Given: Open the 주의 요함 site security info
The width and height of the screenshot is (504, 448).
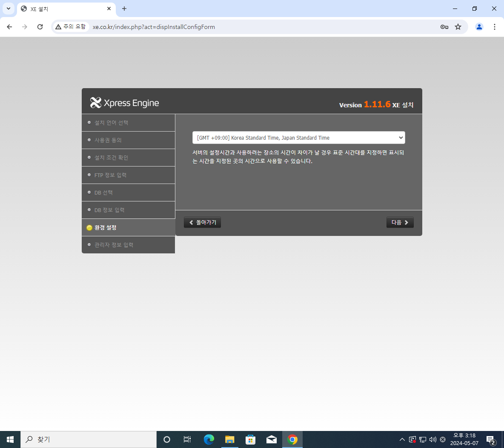Looking at the screenshot, I should [x=71, y=27].
